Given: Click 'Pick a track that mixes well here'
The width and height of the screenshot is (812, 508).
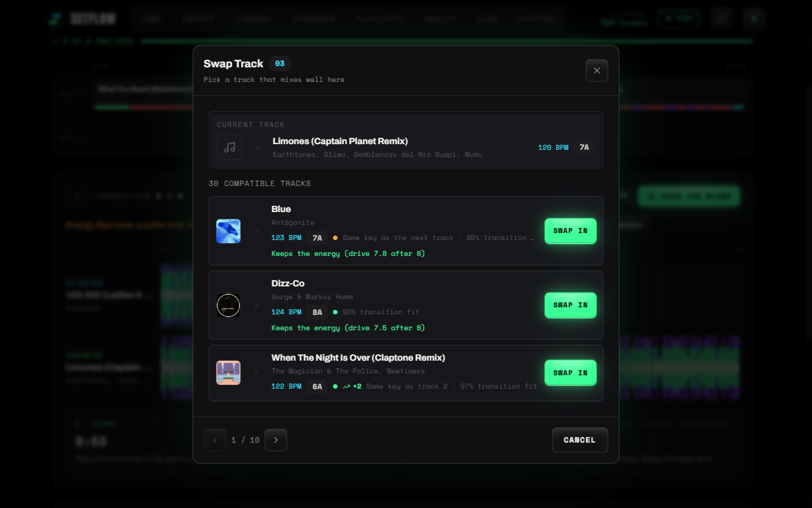Looking at the screenshot, I should pyautogui.click(x=274, y=79).
